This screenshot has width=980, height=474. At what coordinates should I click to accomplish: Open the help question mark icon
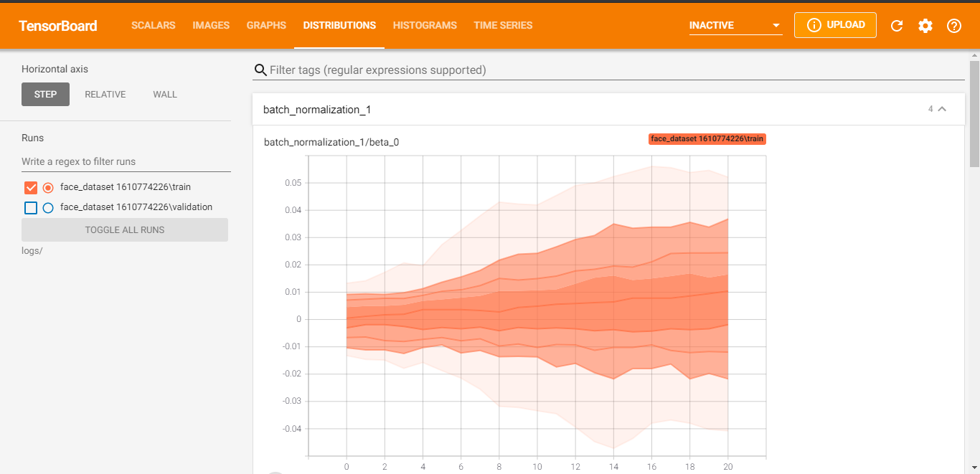953,26
